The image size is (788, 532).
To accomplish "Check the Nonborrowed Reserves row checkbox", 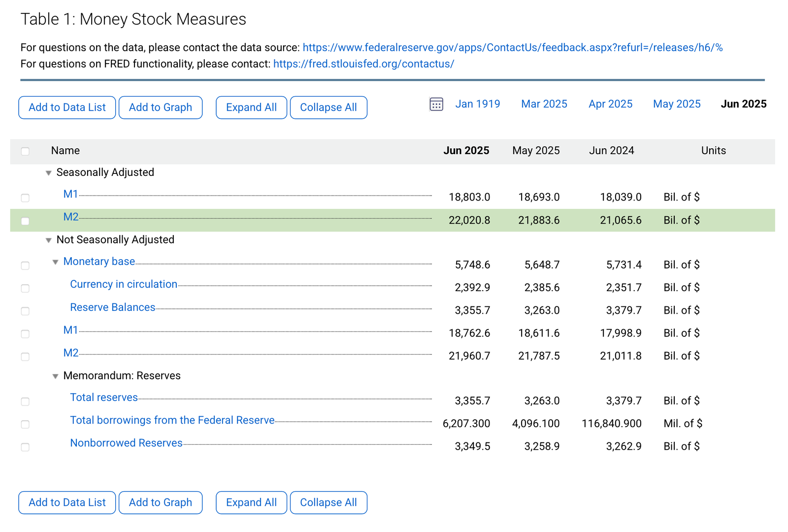I will point(25,447).
